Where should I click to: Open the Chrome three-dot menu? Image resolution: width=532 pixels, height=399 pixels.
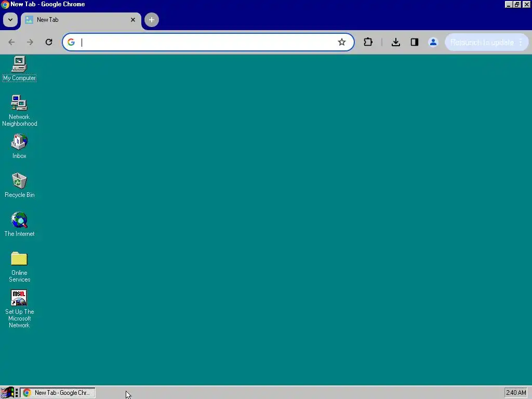tap(521, 43)
